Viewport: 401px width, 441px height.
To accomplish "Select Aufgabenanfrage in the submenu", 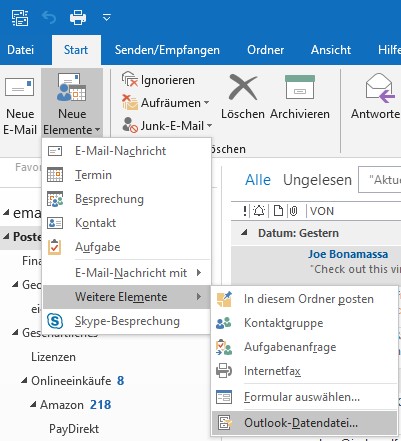I will coord(304,347).
